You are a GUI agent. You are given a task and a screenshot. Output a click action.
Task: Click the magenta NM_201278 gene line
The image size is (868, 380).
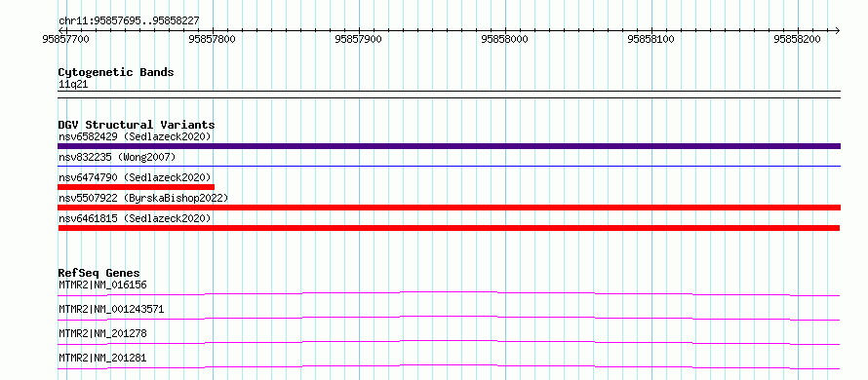point(449,342)
